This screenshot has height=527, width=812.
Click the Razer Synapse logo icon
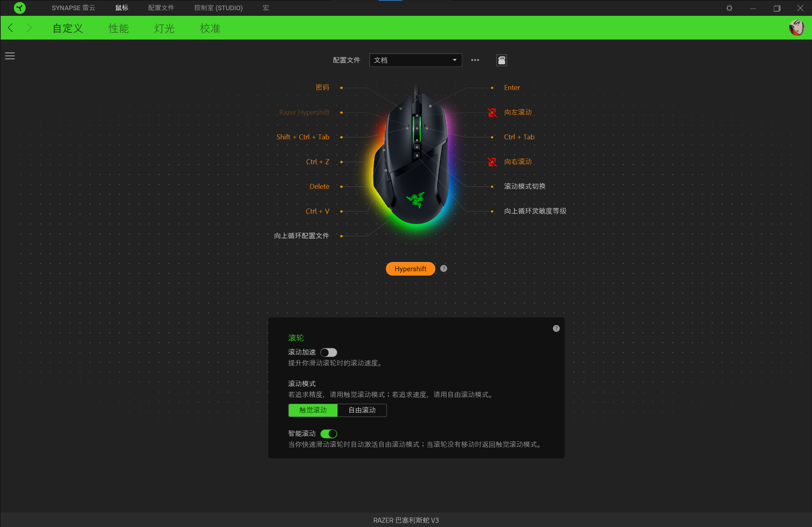[20, 8]
